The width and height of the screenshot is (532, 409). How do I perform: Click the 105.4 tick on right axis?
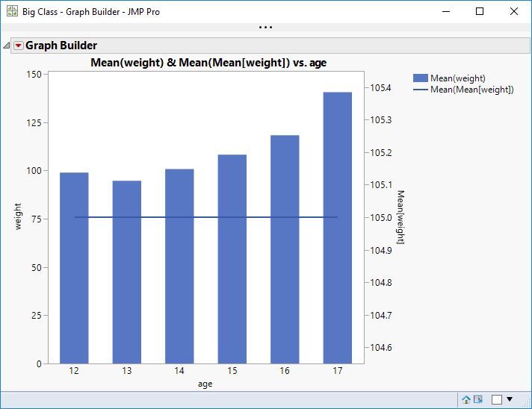point(380,88)
